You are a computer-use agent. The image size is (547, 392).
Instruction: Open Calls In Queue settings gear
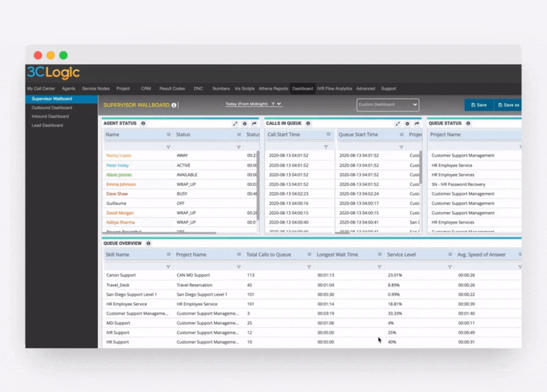coord(407,124)
